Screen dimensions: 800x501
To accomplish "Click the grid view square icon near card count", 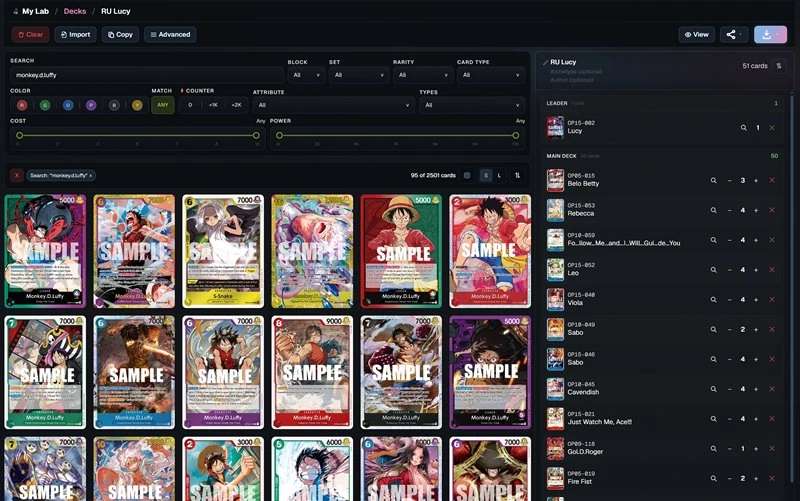I will point(467,176).
